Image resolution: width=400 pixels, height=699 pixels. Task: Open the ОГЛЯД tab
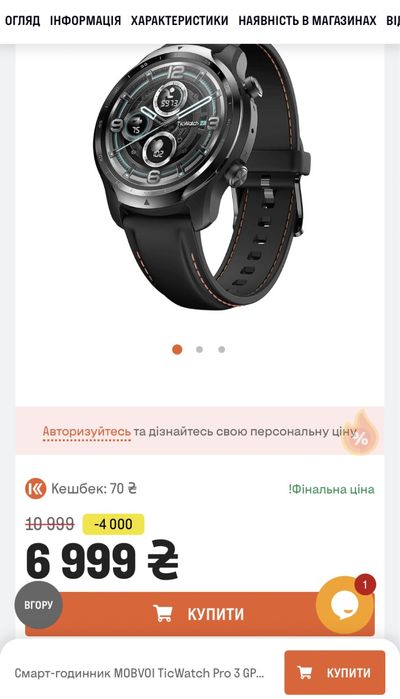[x=22, y=21]
